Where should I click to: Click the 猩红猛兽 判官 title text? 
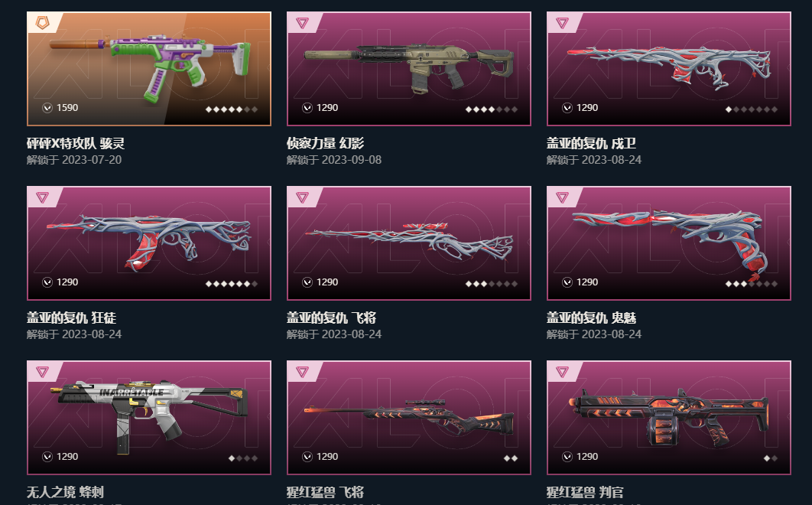(585, 492)
